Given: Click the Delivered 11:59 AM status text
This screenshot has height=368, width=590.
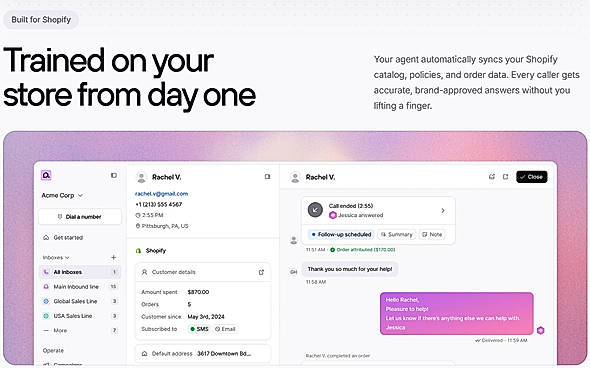Looking at the screenshot, I should tap(501, 340).
